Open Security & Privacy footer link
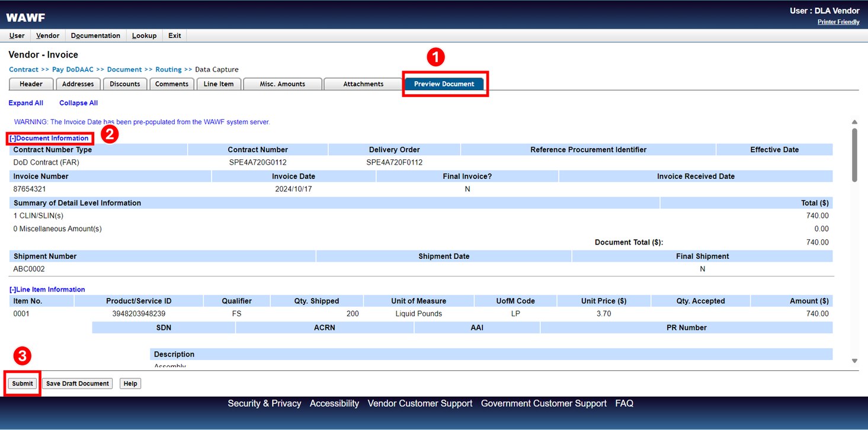 [264, 403]
